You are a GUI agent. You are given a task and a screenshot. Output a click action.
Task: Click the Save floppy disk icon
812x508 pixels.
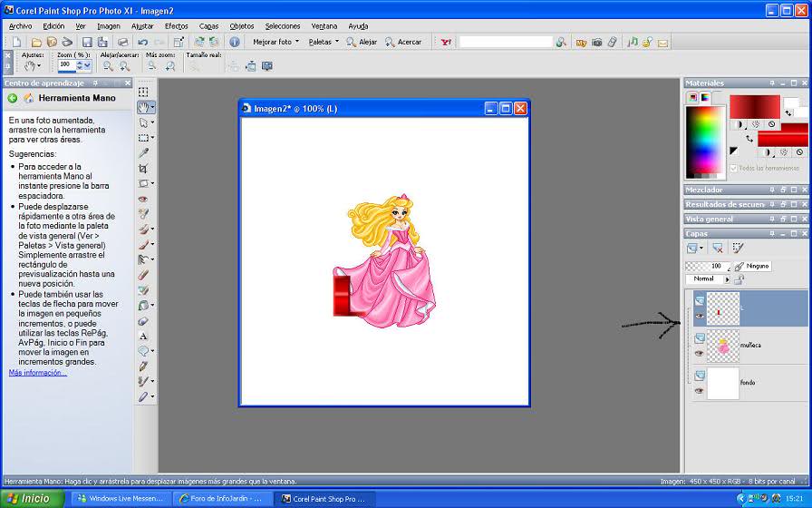87,42
